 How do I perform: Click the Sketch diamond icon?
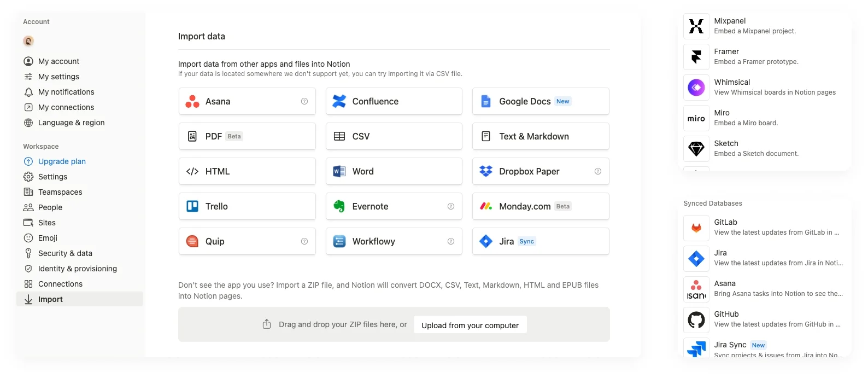[x=696, y=149]
